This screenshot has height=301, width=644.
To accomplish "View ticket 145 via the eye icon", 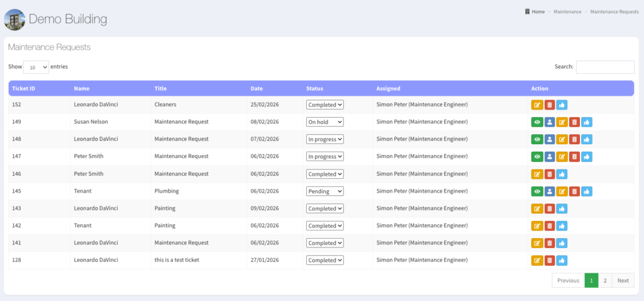I will coord(537,191).
